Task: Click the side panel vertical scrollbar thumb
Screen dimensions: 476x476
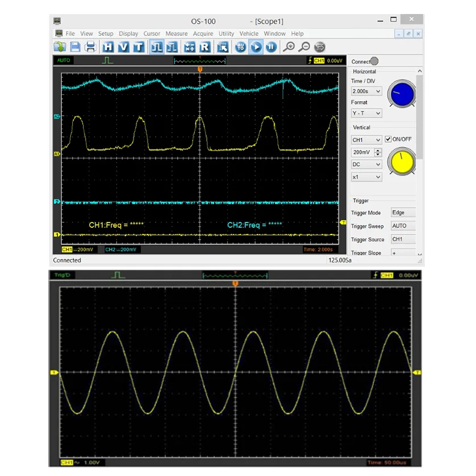Action: (x=420, y=117)
